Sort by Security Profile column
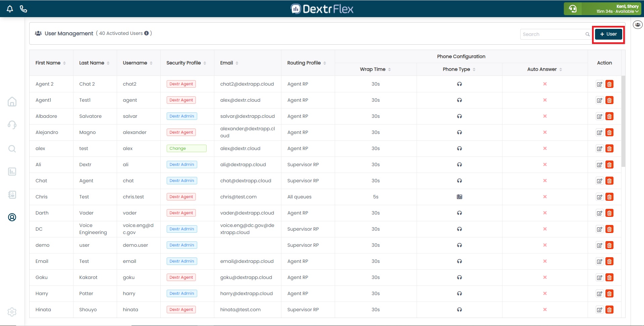The width and height of the screenshot is (644, 326). point(205,63)
